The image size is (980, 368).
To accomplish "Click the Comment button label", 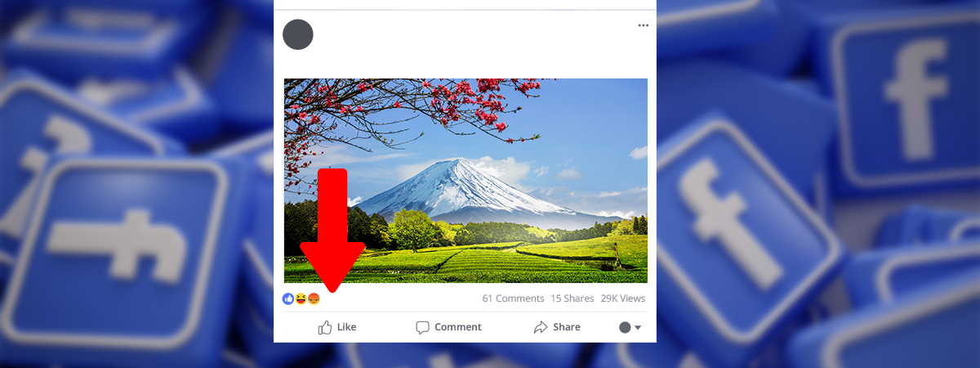I will (458, 327).
